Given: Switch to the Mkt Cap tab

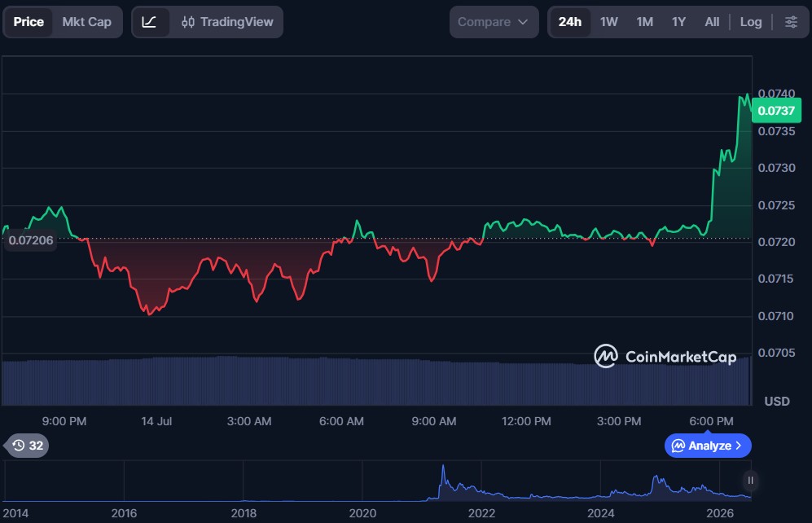Looking at the screenshot, I should [86, 22].
